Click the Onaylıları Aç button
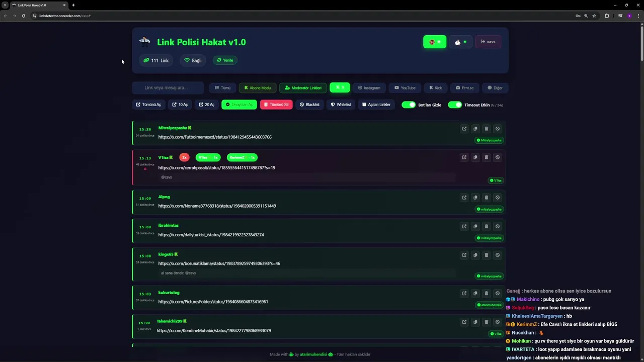Viewport: 644px width, 362px height. 239,105
